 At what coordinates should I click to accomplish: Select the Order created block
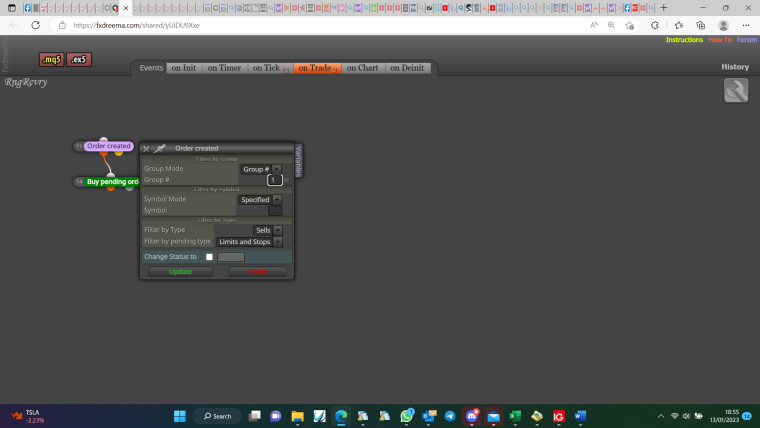point(109,146)
